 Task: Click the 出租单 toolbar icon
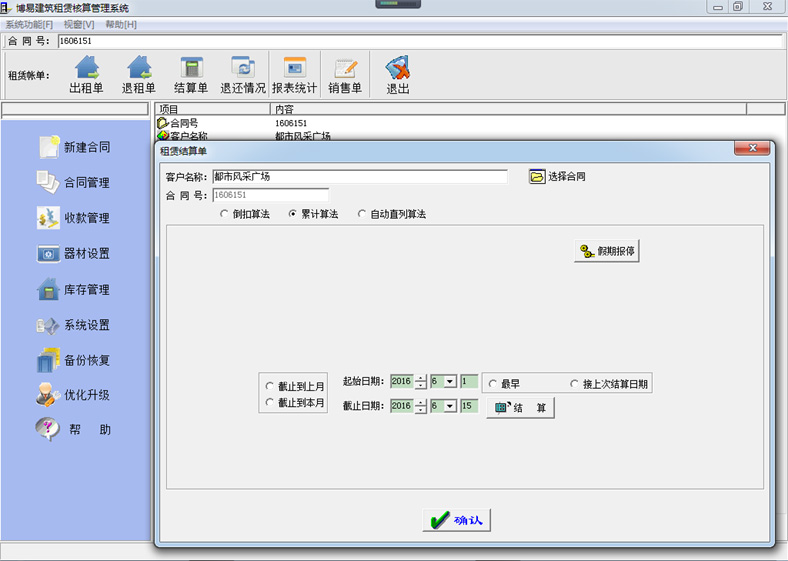[x=87, y=68]
